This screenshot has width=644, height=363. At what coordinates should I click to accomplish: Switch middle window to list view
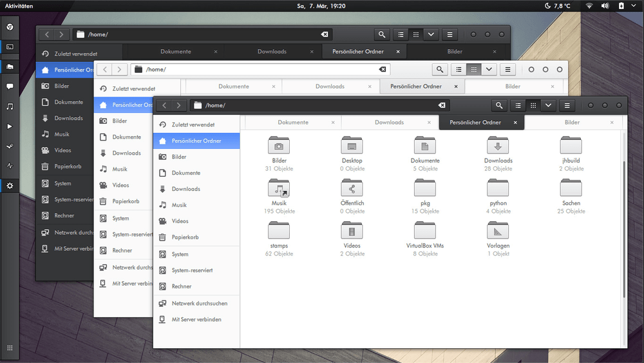(459, 70)
